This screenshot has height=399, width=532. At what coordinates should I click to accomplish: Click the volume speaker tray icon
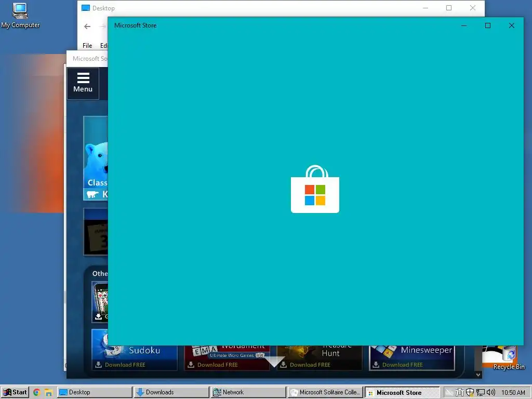(490, 392)
